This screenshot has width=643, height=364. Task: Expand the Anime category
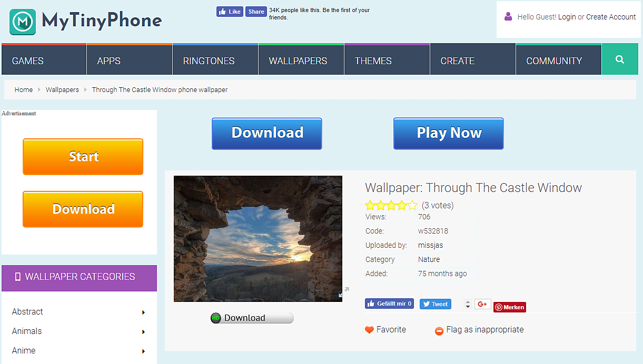tap(143, 351)
